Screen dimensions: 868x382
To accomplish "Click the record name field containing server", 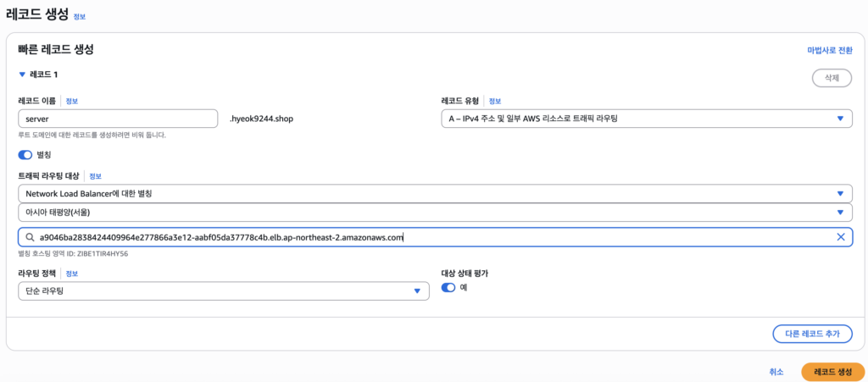I will pos(118,119).
